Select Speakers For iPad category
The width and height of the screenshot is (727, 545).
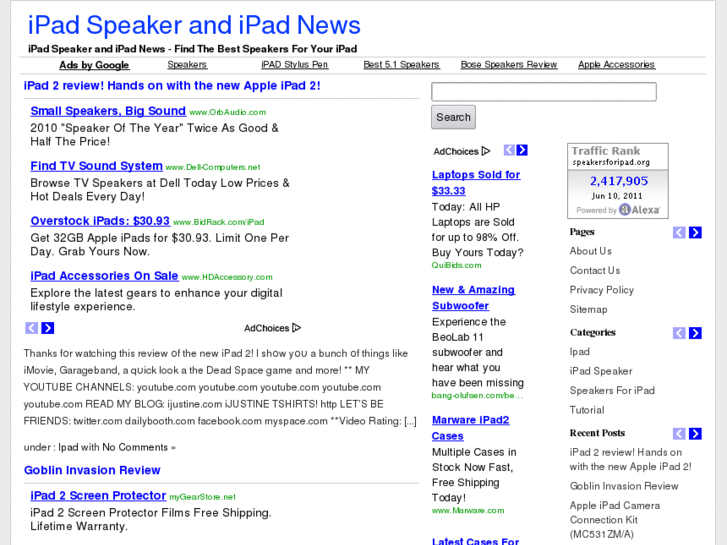[x=612, y=391]
